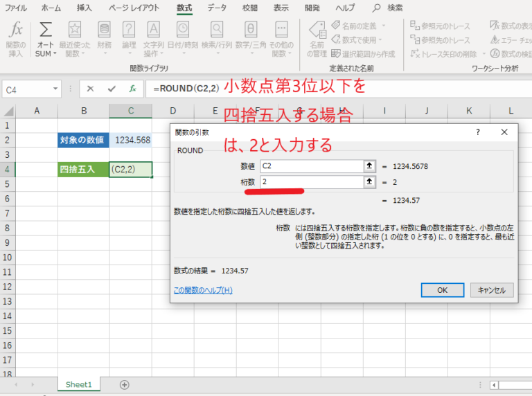Viewport: 532px width, 396px height.
Task: Click the cancel X in the formula bar
Action: tap(90, 89)
